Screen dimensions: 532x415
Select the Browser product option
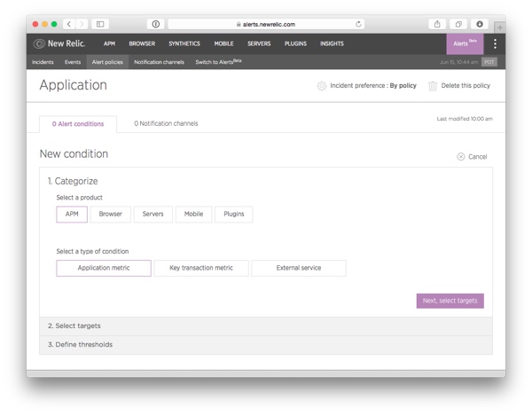coord(110,214)
